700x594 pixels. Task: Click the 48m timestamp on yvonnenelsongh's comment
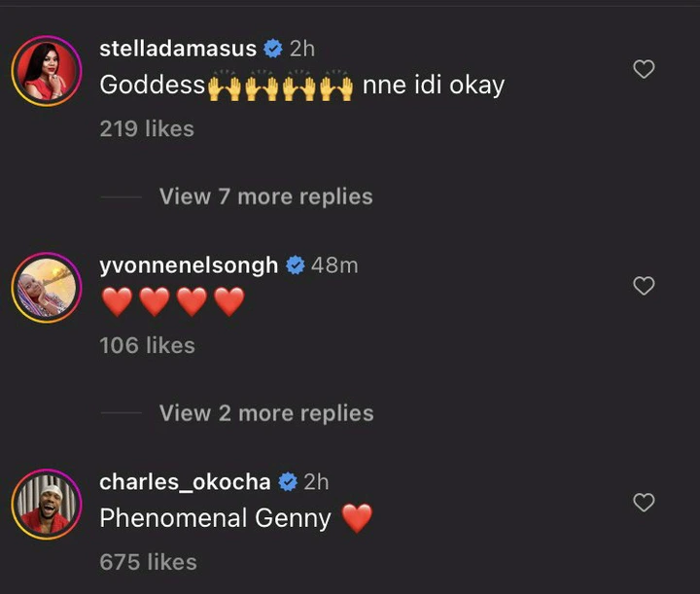pos(334,265)
